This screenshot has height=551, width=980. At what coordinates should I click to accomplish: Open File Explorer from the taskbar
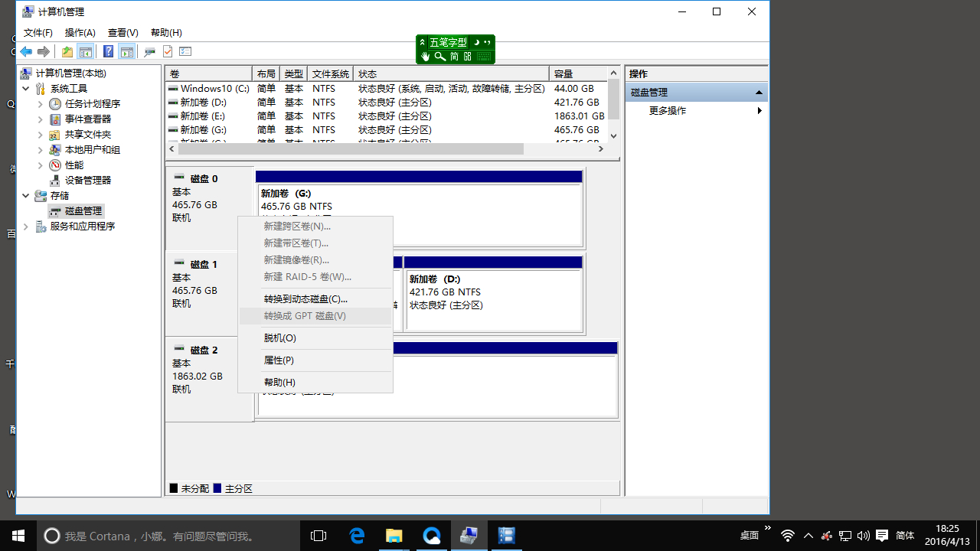coord(394,536)
